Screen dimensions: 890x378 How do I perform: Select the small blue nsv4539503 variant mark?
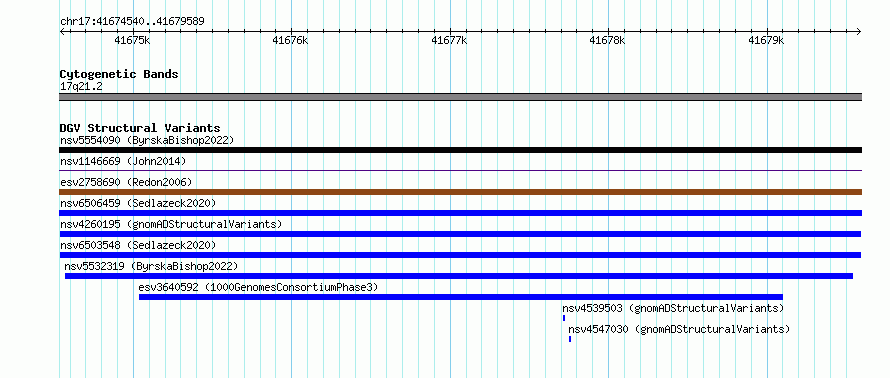pos(564,318)
